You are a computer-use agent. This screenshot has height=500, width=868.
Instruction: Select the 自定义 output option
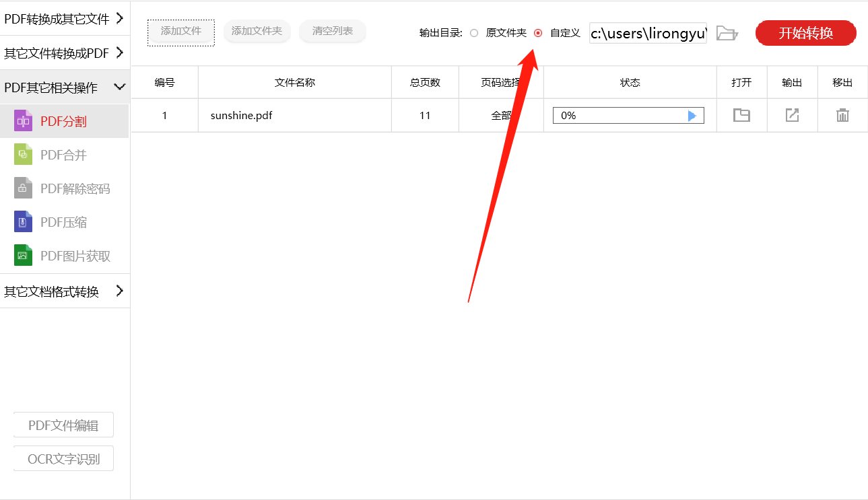tap(537, 32)
